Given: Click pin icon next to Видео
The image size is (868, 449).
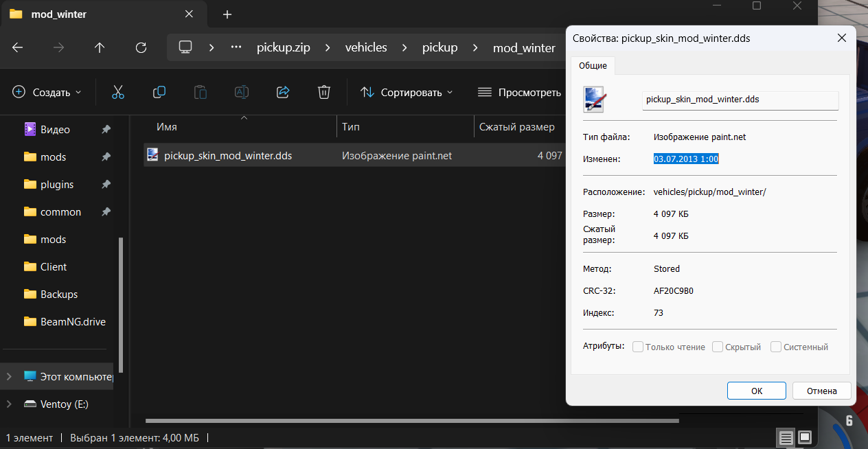Looking at the screenshot, I should (x=106, y=129).
